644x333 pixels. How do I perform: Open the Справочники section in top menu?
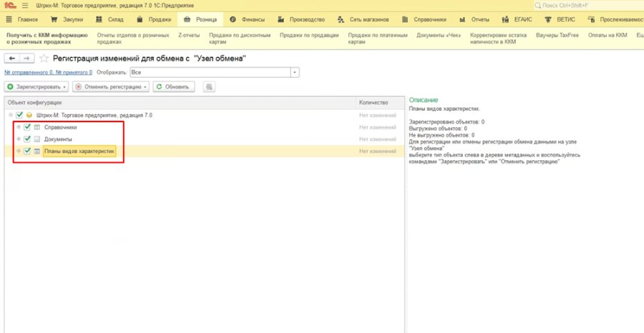[x=424, y=20]
